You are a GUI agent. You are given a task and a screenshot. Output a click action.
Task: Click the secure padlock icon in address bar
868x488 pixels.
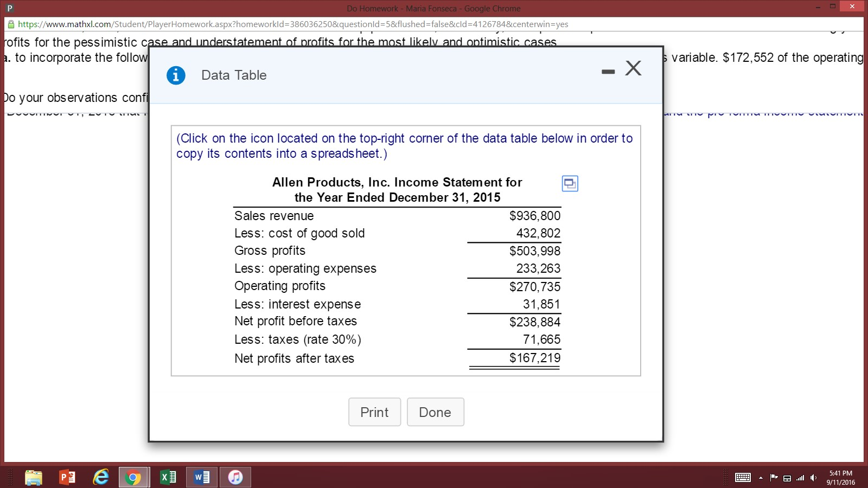[x=10, y=24]
